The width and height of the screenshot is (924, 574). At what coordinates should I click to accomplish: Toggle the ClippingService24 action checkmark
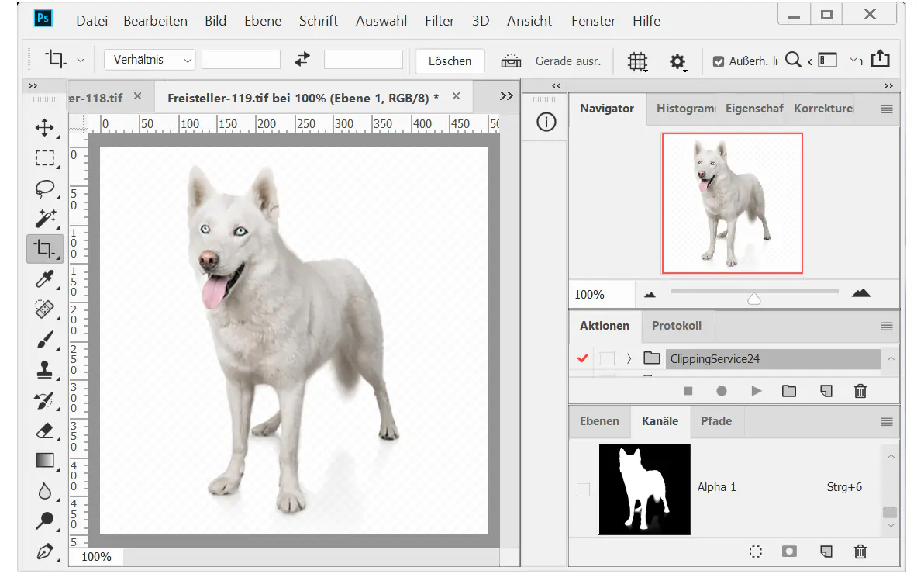point(582,358)
